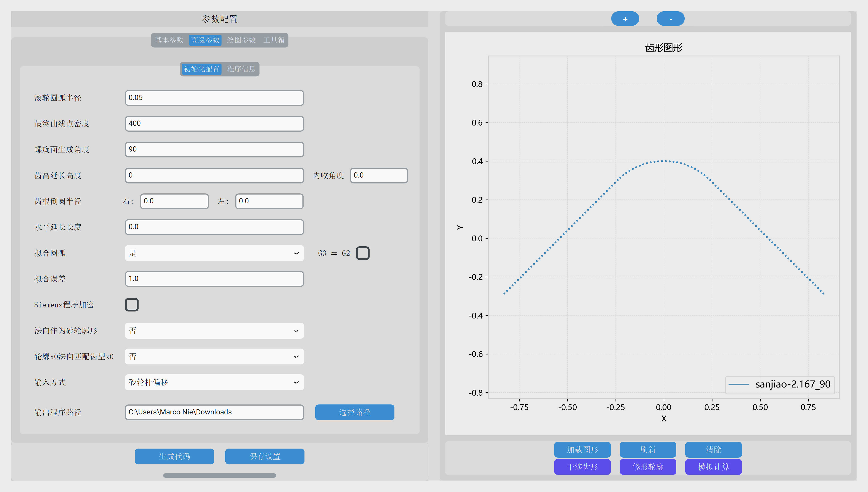The height and width of the screenshot is (492, 868).
Task: Click the plus zoom-in button above chart
Action: [625, 19]
